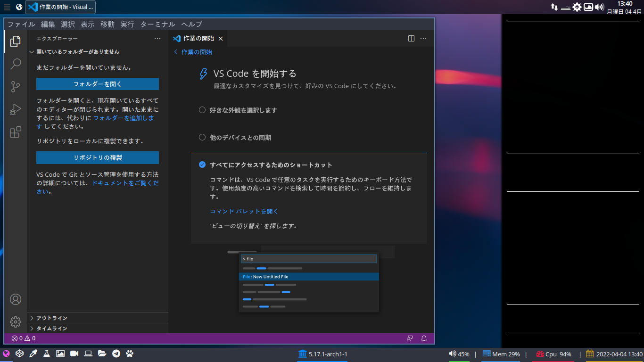The height and width of the screenshot is (362, 644).
Task: Click the 'リポジトリの複製' button
Action: [x=98, y=157]
